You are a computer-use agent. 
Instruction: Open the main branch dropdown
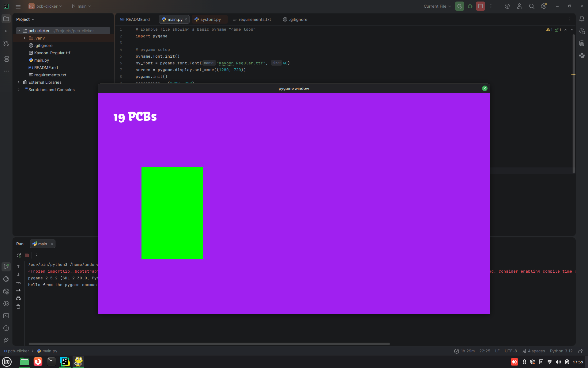click(81, 6)
